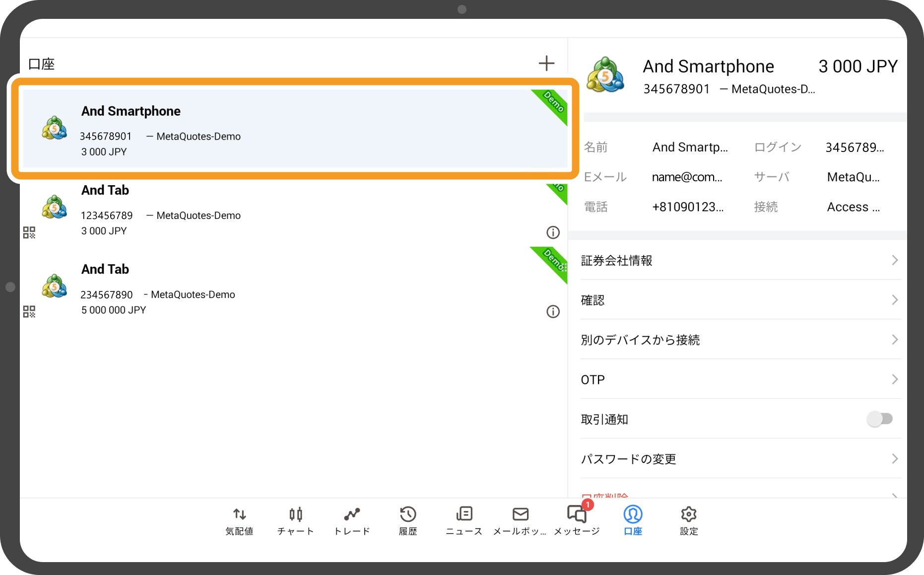Image resolution: width=924 pixels, height=575 pixels.
Task: Open the トレード trade icon
Action: [352, 520]
